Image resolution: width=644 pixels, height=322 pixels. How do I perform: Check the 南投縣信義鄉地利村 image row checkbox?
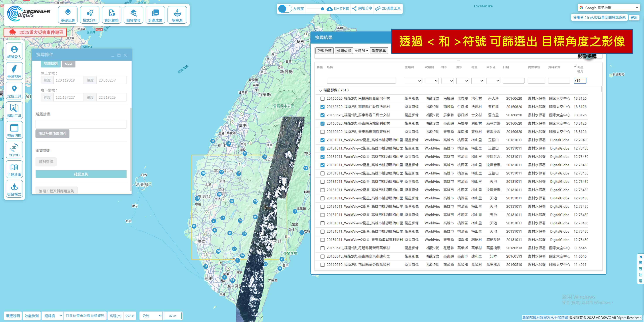(x=322, y=99)
